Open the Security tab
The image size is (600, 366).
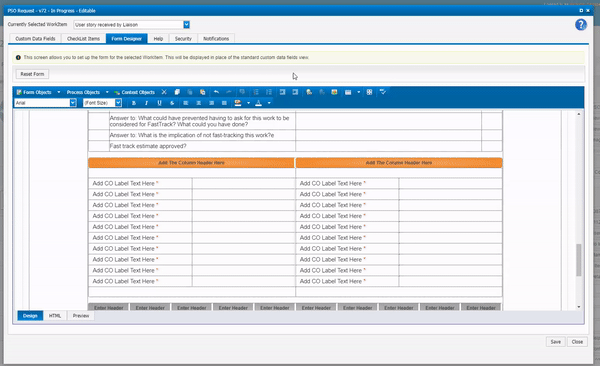tap(183, 39)
